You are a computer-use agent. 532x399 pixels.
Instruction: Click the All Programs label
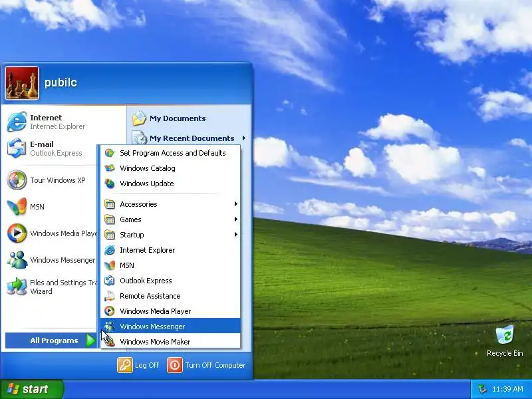54,340
